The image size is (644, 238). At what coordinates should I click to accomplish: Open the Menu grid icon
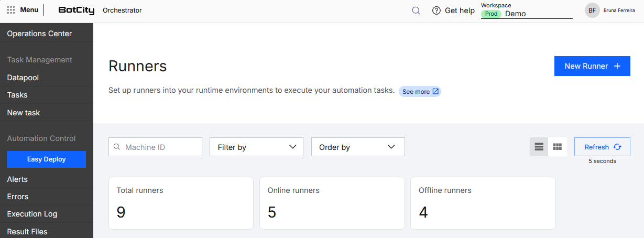point(11,10)
